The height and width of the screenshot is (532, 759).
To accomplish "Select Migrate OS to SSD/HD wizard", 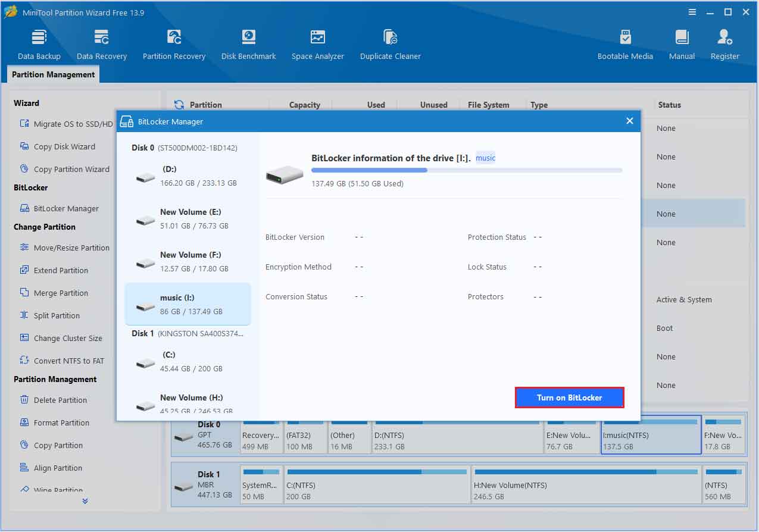I will pyautogui.click(x=66, y=124).
